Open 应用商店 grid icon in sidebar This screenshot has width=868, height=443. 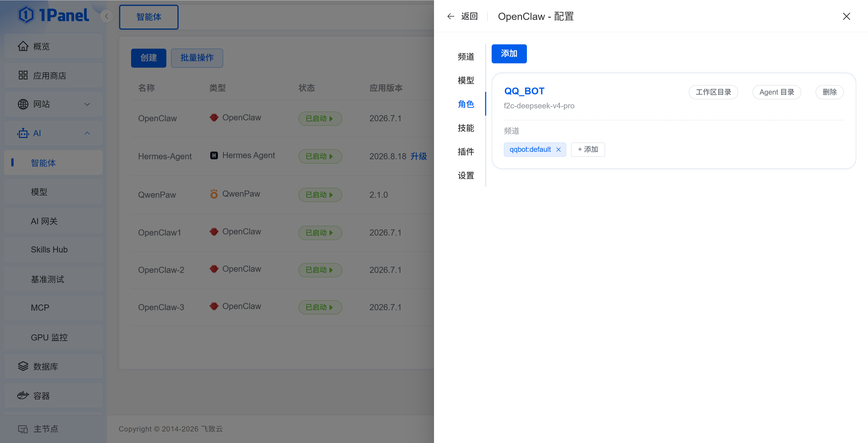coord(23,75)
